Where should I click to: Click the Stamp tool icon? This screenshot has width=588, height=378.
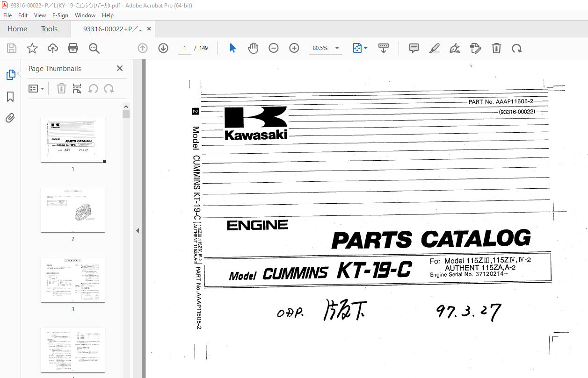[x=476, y=48]
